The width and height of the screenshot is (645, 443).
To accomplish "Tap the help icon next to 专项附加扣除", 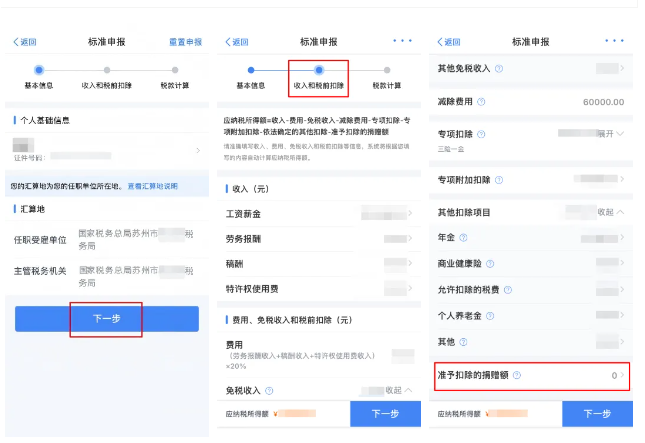I will pos(498,180).
